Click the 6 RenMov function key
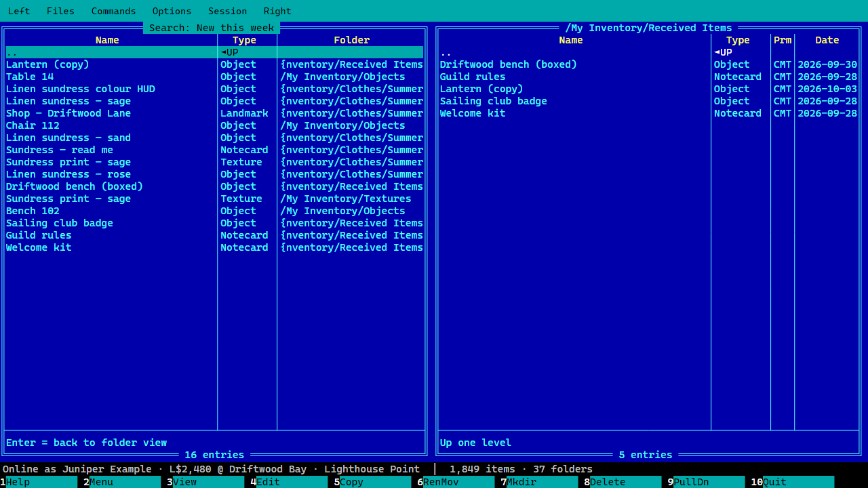Screen dimensions: 868x488 coord(456,482)
